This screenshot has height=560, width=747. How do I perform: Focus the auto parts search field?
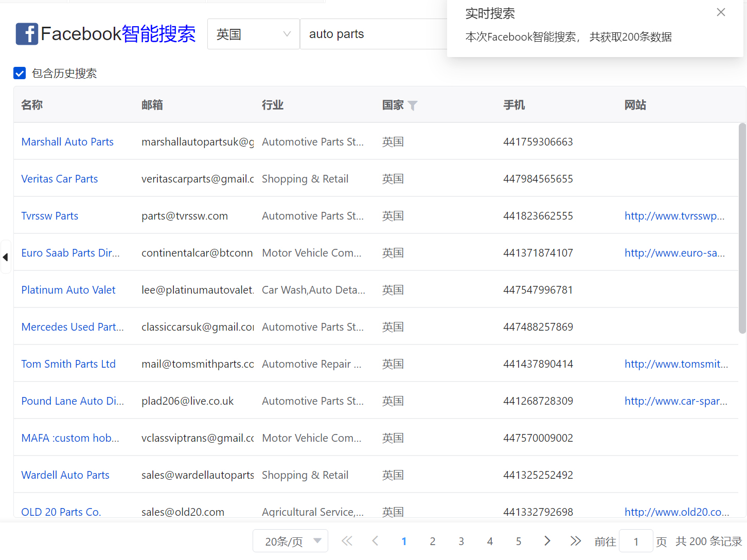click(373, 34)
